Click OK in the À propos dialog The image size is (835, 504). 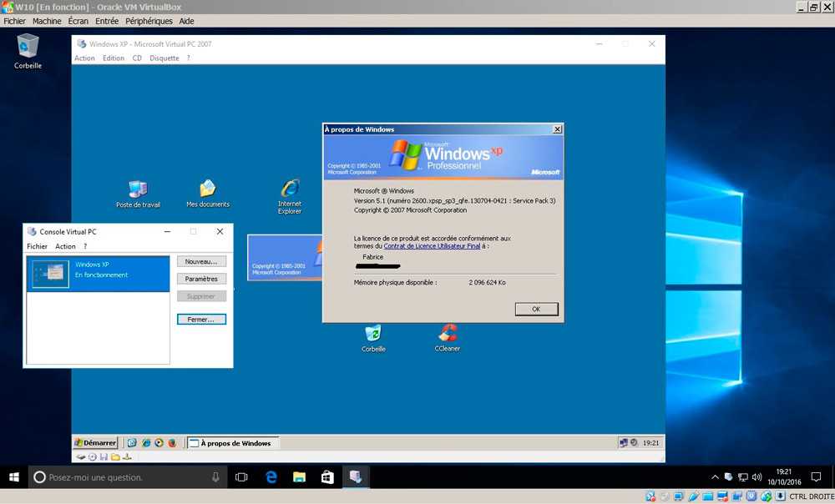pos(536,309)
